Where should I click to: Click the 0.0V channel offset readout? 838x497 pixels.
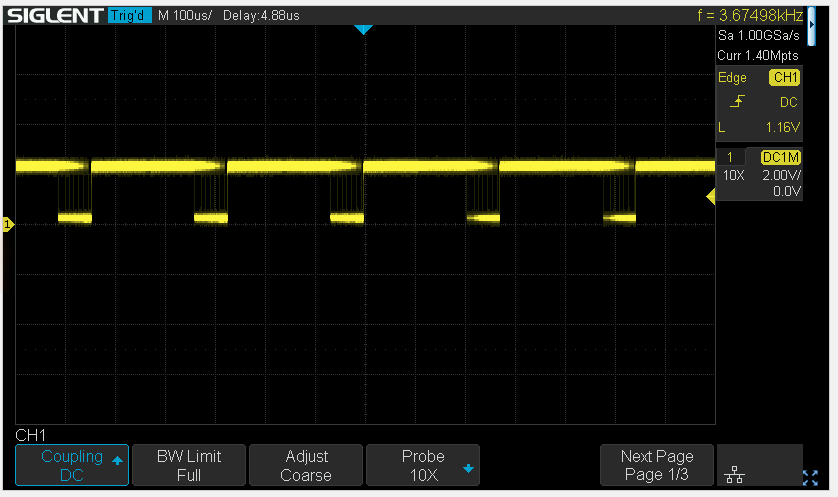(x=787, y=191)
